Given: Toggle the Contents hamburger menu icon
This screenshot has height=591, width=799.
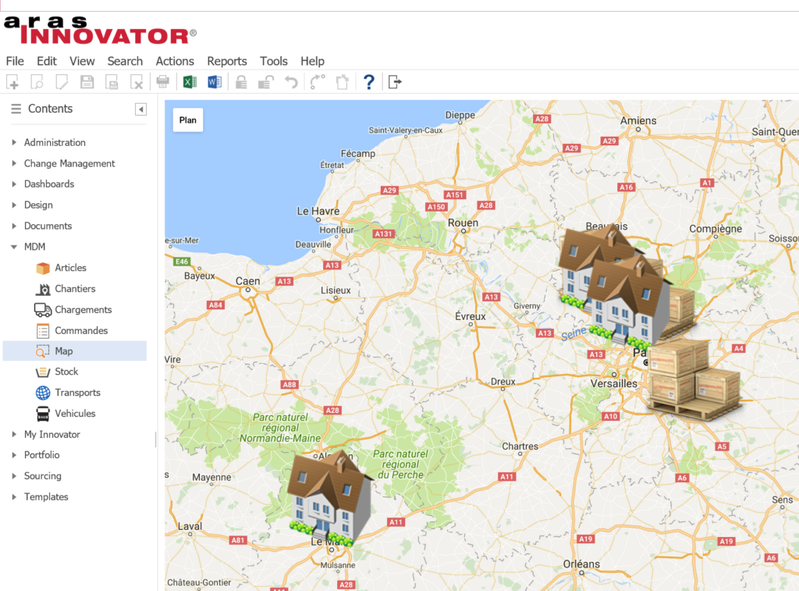Looking at the screenshot, I should pos(16,109).
